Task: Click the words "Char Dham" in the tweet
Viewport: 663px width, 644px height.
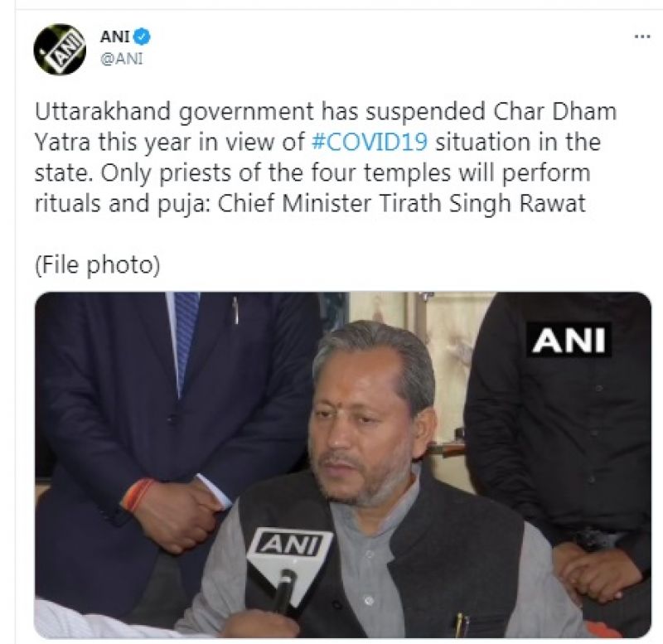Action: click(x=554, y=112)
